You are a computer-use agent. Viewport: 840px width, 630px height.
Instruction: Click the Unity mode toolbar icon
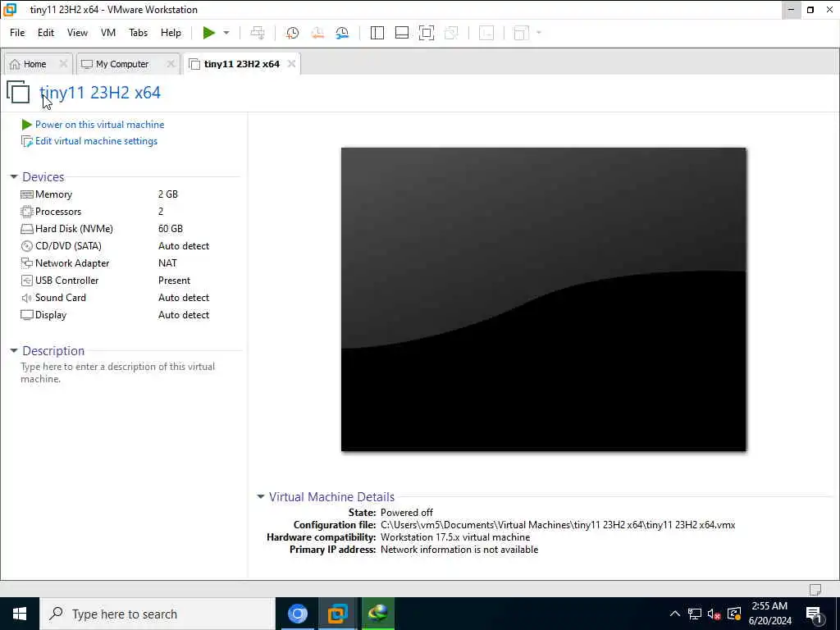(x=452, y=33)
